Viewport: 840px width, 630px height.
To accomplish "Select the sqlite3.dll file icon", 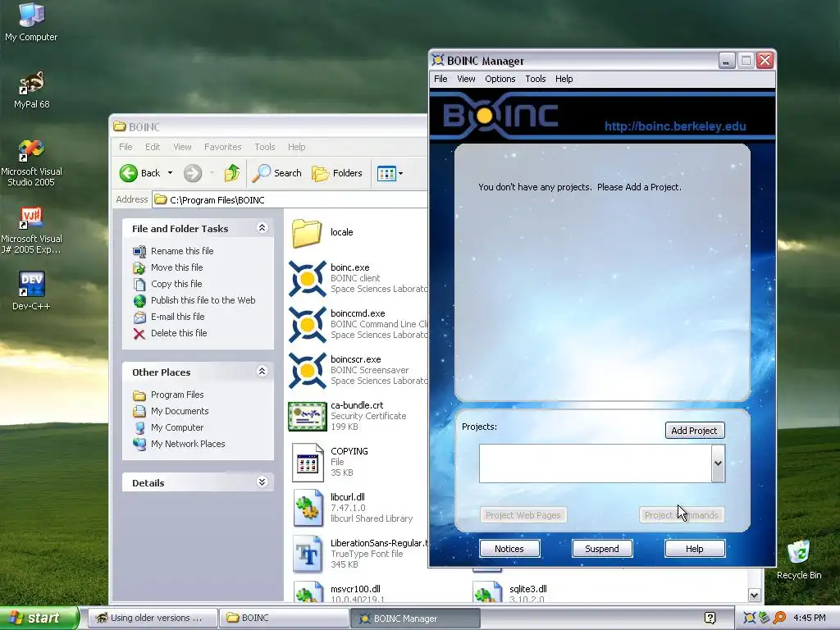I will (487, 592).
